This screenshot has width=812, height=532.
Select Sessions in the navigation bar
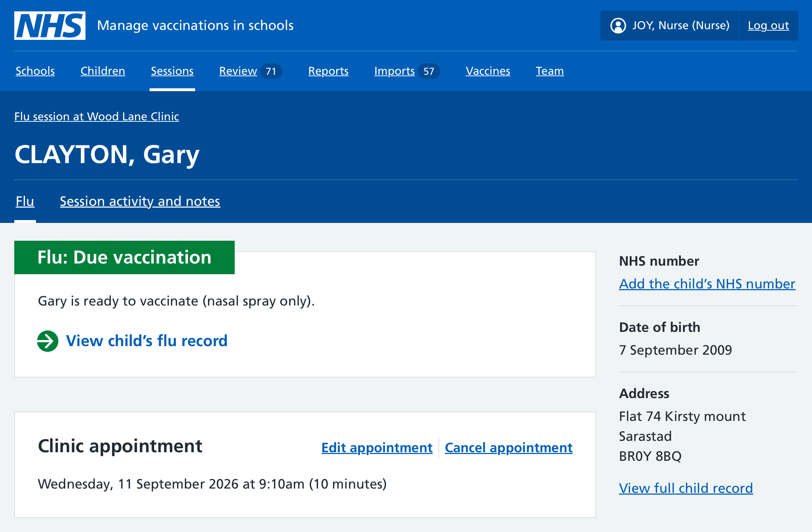click(172, 71)
